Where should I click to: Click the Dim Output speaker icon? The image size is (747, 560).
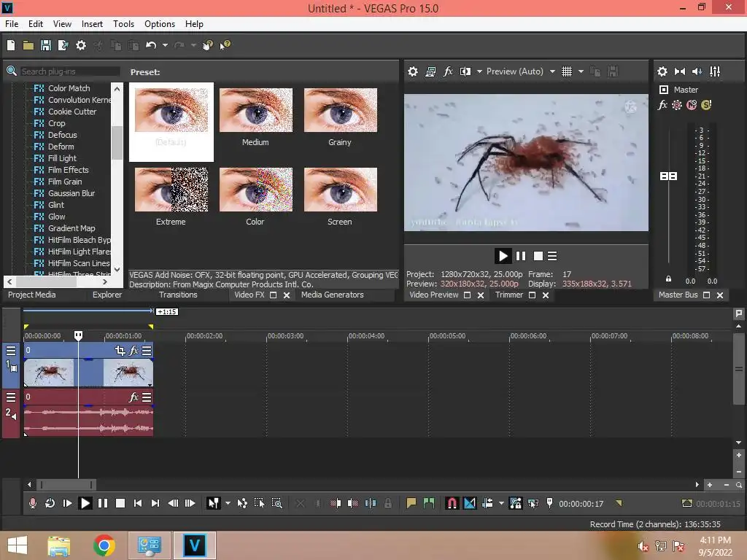697,71
